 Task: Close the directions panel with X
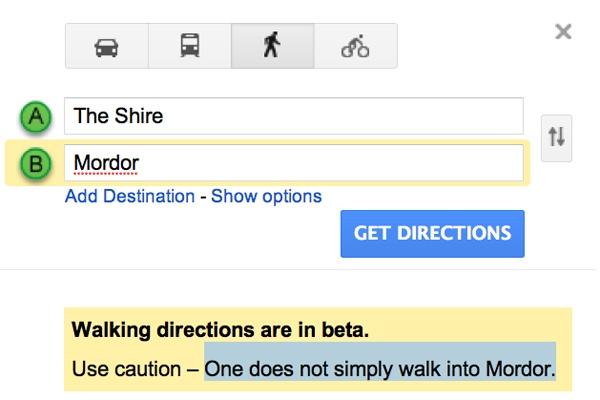click(x=563, y=31)
